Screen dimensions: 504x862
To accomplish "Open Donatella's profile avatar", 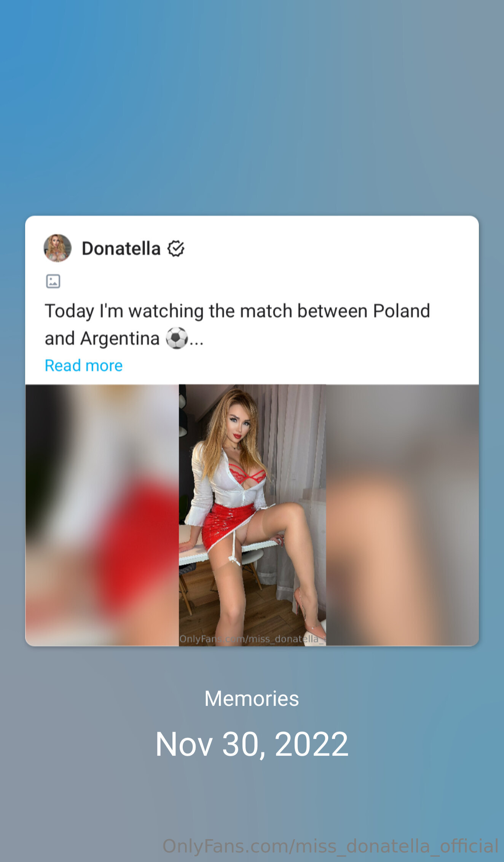I will click(57, 248).
